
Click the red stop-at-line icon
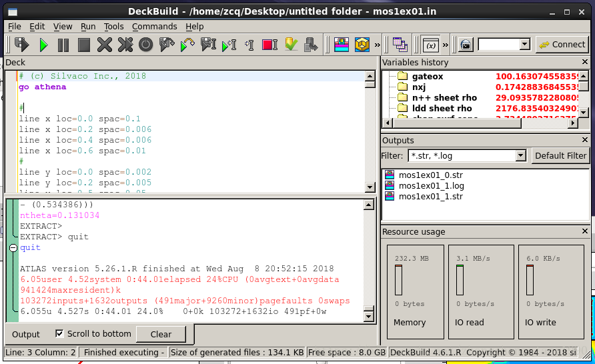point(269,45)
